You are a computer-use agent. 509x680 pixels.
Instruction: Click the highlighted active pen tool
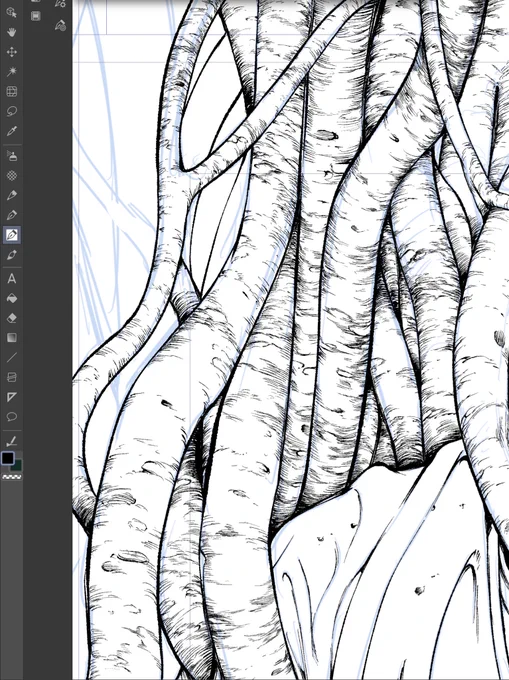tap(12, 235)
